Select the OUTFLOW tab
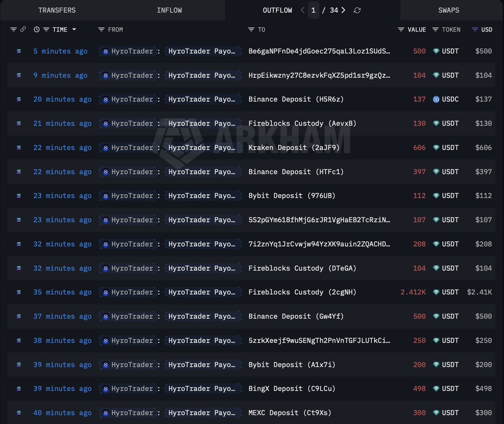504x424 pixels. (277, 10)
